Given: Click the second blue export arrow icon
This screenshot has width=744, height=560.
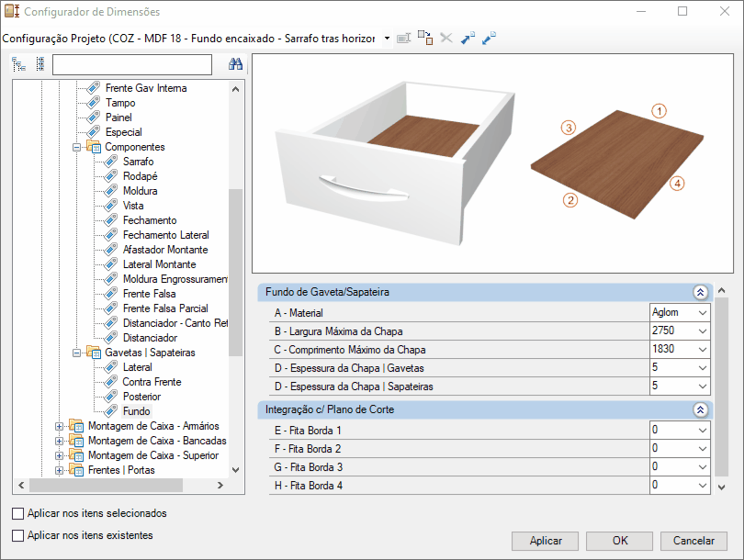Looking at the screenshot, I should tap(489, 38).
